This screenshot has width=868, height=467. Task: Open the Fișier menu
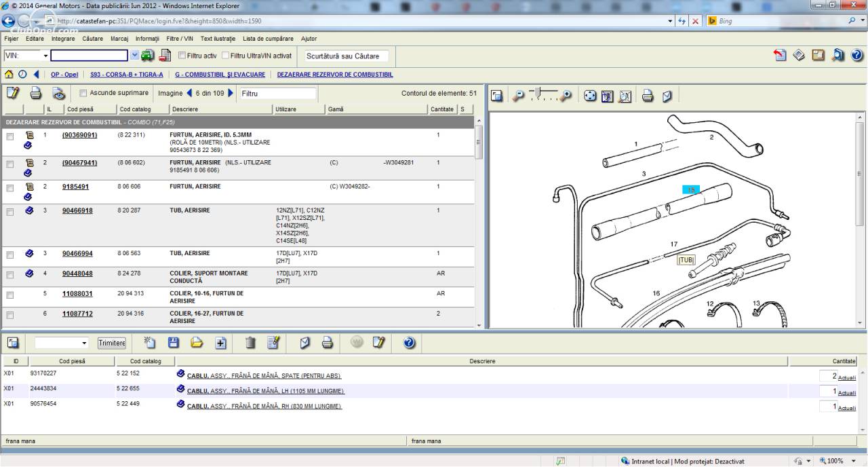click(x=12, y=39)
